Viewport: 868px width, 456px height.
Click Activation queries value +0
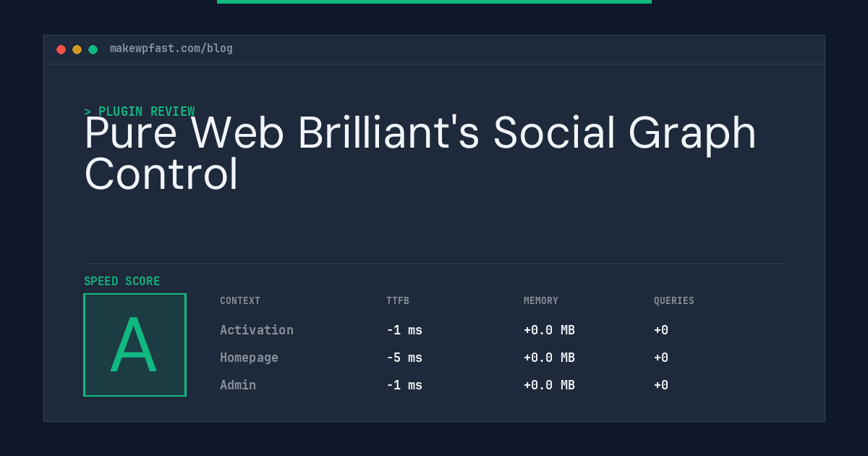(661, 330)
